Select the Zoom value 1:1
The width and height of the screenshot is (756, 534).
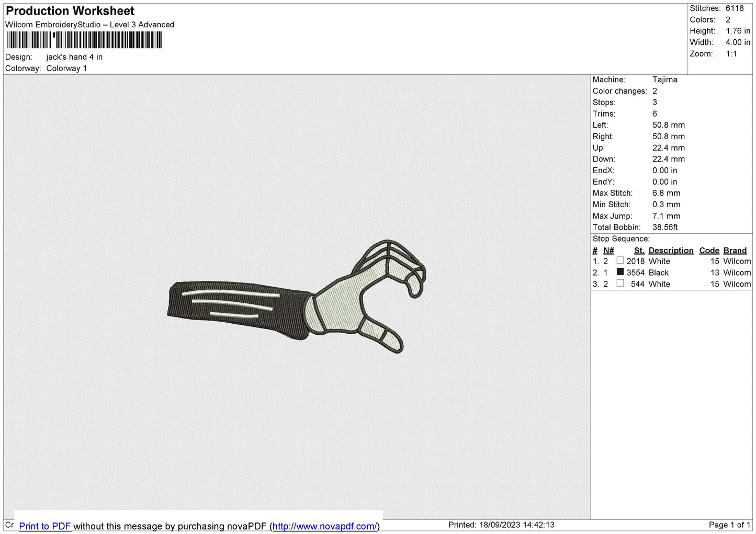[x=731, y=54]
